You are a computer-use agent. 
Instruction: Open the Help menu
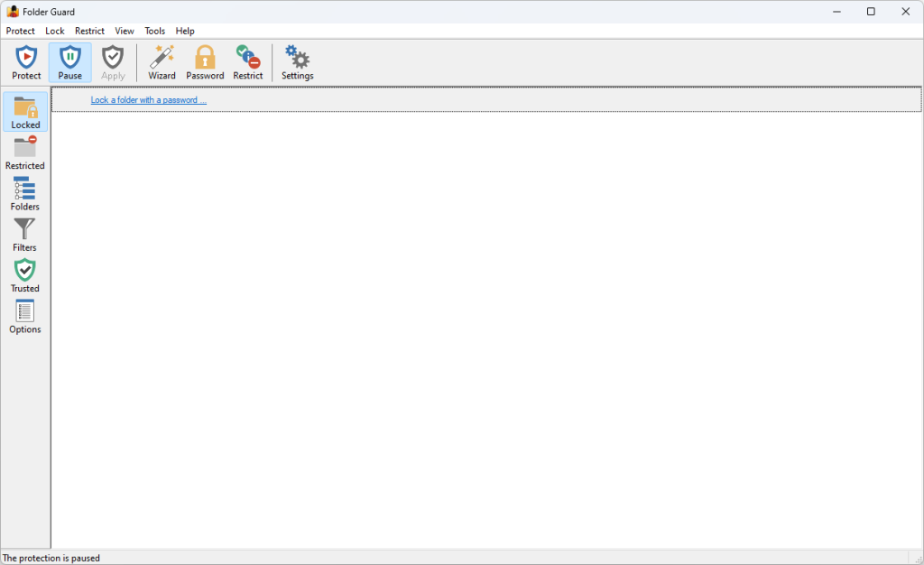pyautogui.click(x=185, y=30)
